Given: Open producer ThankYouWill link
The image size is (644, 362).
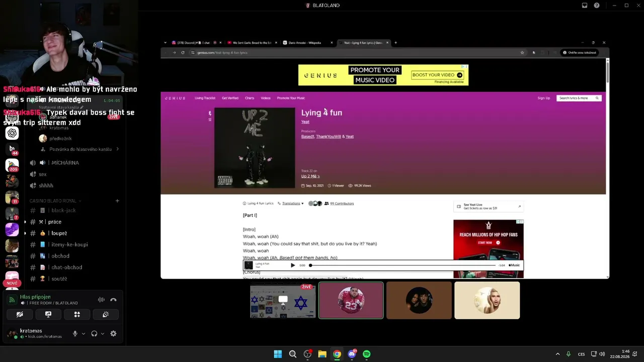Looking at the screenshot, I should (329, 136).
